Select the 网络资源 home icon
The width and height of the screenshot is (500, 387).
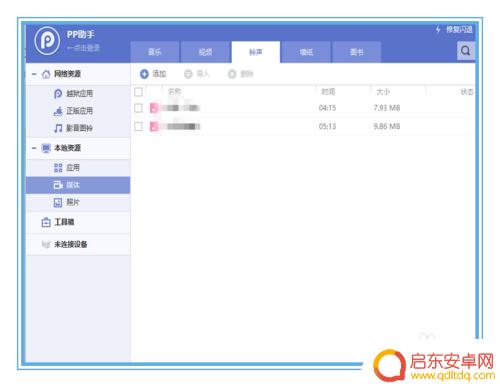[46, 74]
